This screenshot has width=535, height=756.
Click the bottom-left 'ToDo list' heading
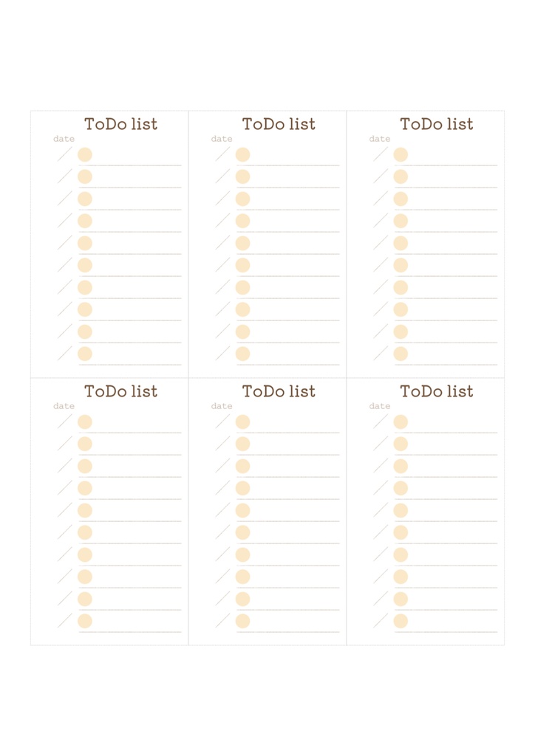click(x=120, y=391)
